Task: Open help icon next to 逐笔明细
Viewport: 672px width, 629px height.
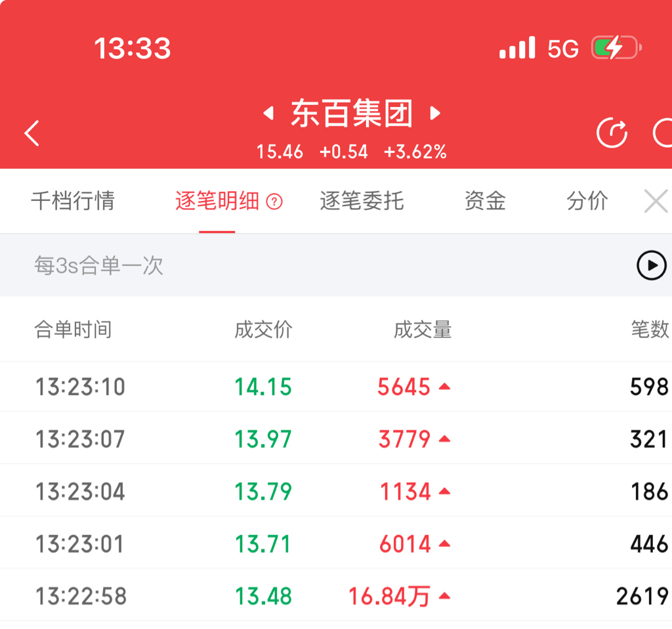Action: point(274,201)
